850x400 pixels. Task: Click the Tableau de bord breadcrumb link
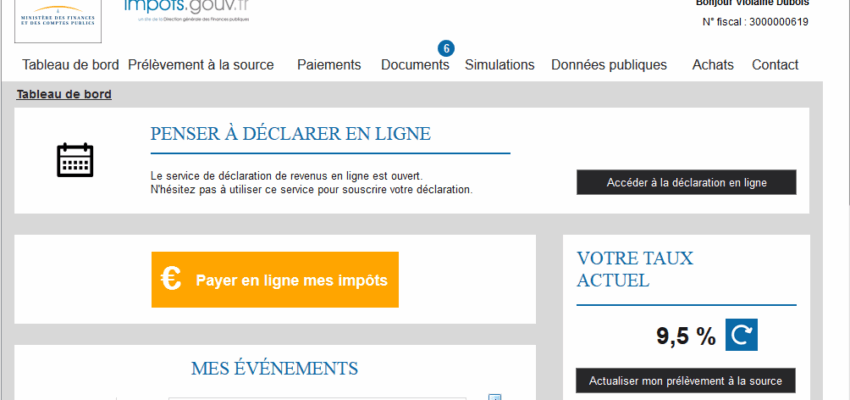[64, 94]
